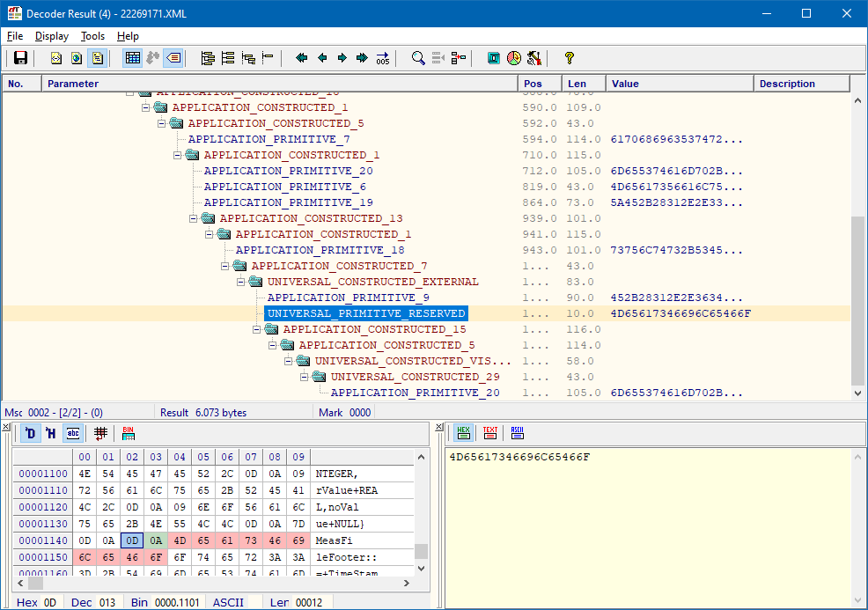Toggle the 'abc' ASCII column button
Screen dimensions: 868x610
(x=73, y=433)
